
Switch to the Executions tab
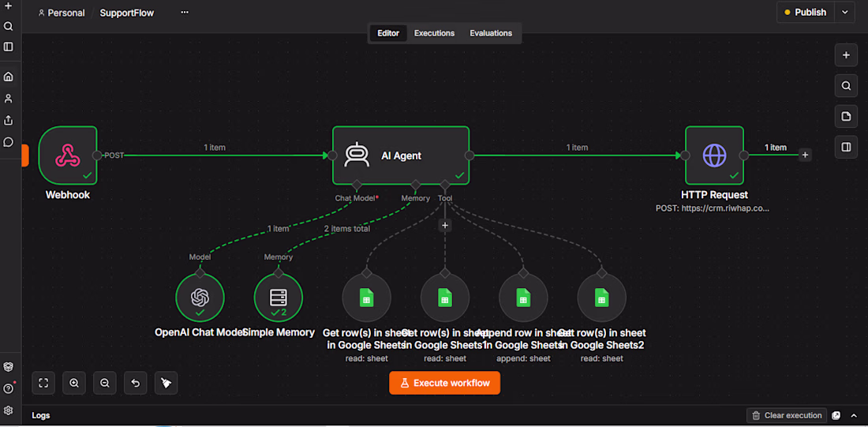tap(435, 33)
